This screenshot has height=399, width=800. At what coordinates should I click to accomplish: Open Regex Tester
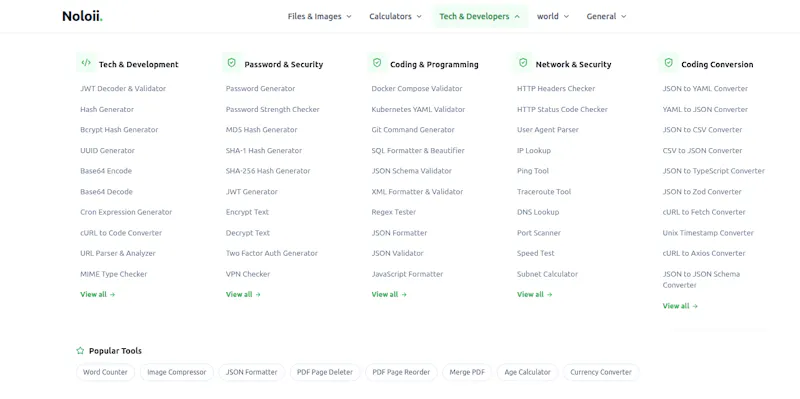click(x=393, y=212)
